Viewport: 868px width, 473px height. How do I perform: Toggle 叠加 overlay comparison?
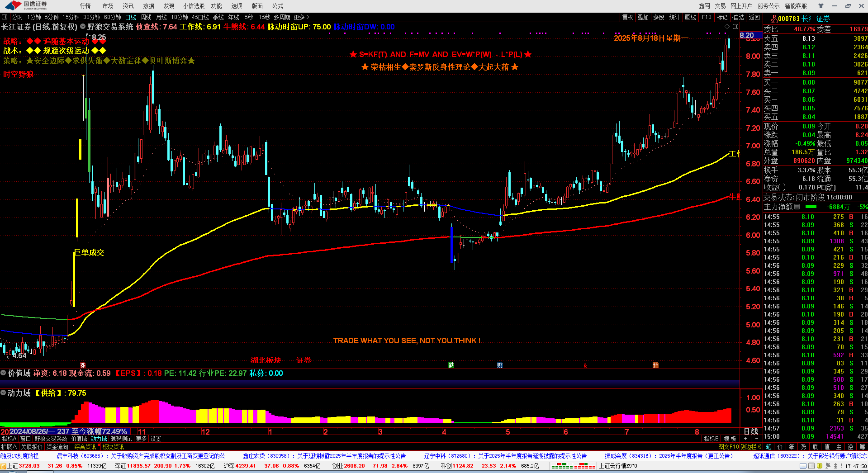643,17
